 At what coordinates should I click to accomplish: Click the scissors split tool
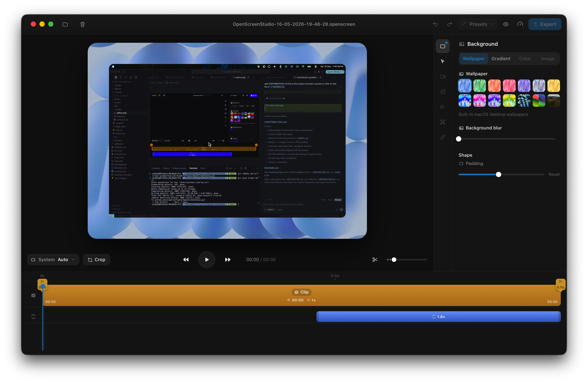[375, 260]
